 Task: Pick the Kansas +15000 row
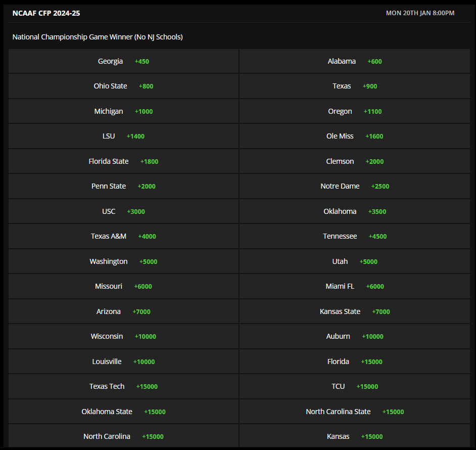click(355, 436)
